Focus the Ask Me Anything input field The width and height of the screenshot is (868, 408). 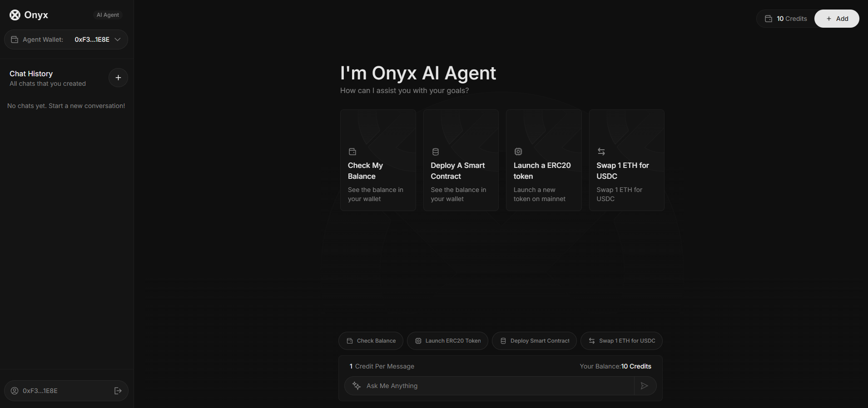pos(495,386)
